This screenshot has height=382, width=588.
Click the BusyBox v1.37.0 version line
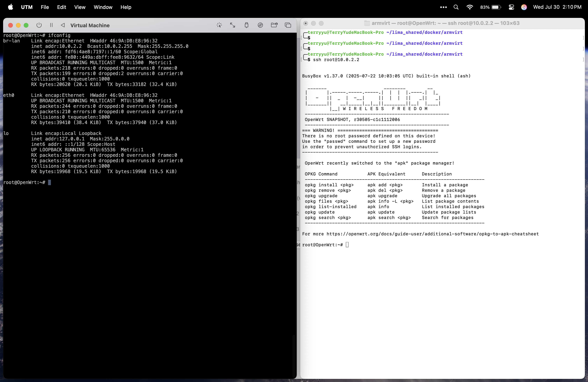[x=386, y=76]
